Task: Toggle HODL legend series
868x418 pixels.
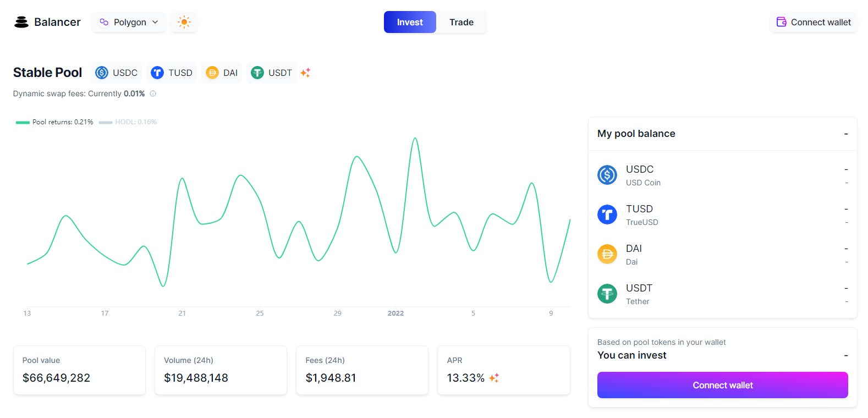Action: click(x=128, y=122)
